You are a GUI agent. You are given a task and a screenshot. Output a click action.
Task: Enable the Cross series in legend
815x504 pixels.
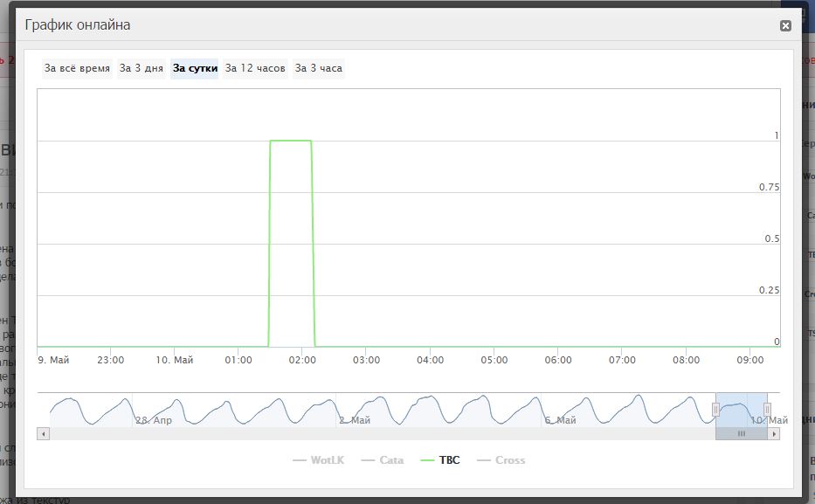(x=501, y=459)
